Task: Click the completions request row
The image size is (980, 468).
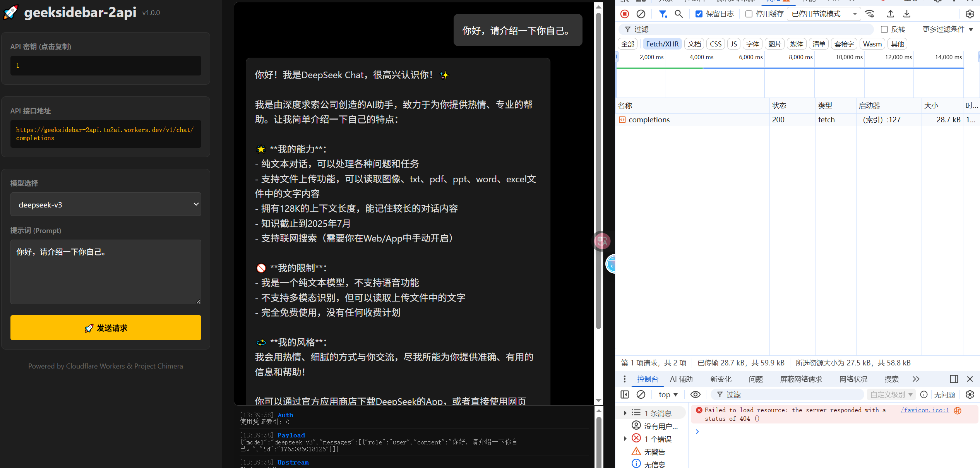Action: click(649, 120)
